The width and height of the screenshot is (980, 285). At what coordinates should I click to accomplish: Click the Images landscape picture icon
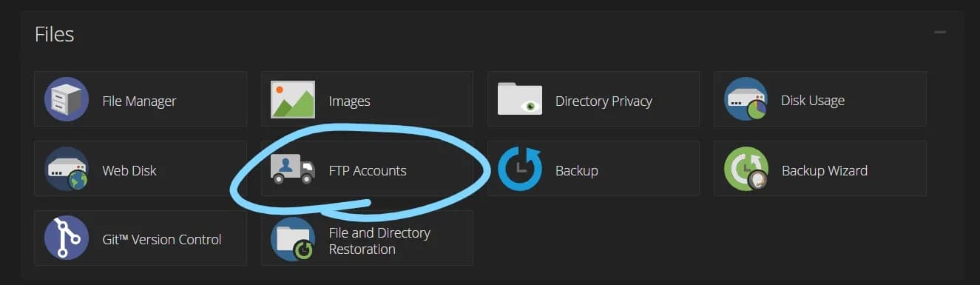pos(293,99)
